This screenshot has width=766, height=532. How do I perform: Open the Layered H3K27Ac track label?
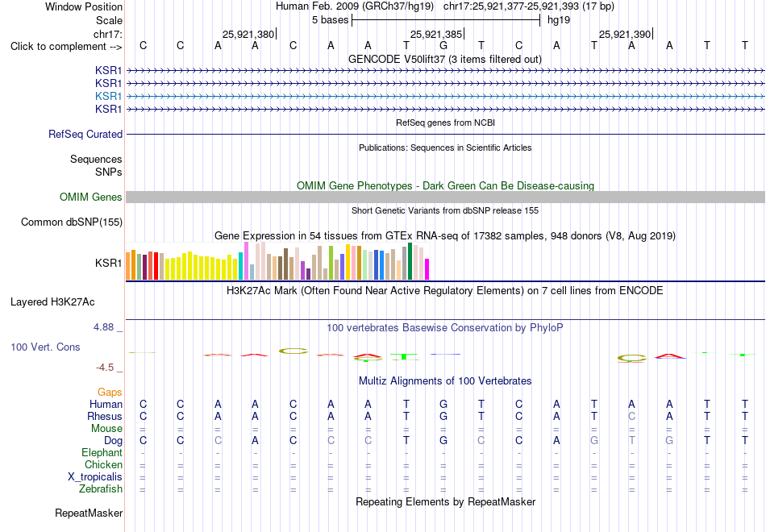(x=52, y=302)
